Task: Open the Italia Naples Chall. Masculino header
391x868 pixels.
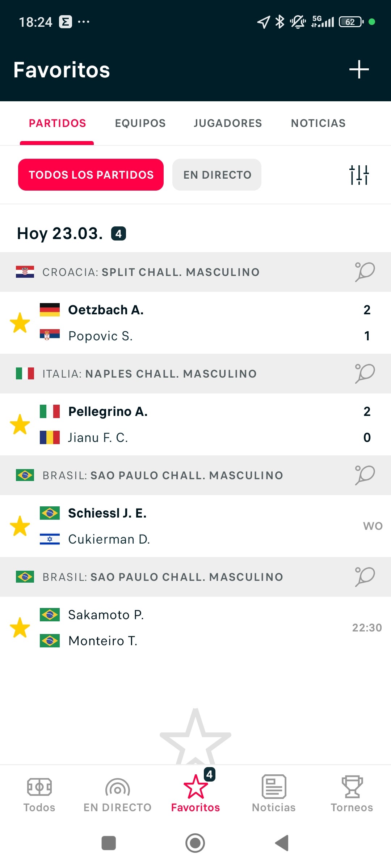Action: coord(195,374)
